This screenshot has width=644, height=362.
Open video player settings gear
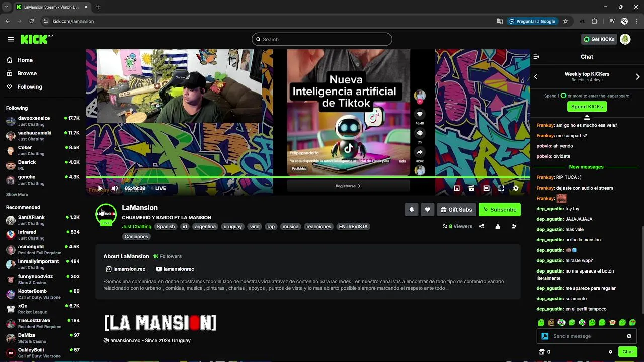(x=516, y=188)
